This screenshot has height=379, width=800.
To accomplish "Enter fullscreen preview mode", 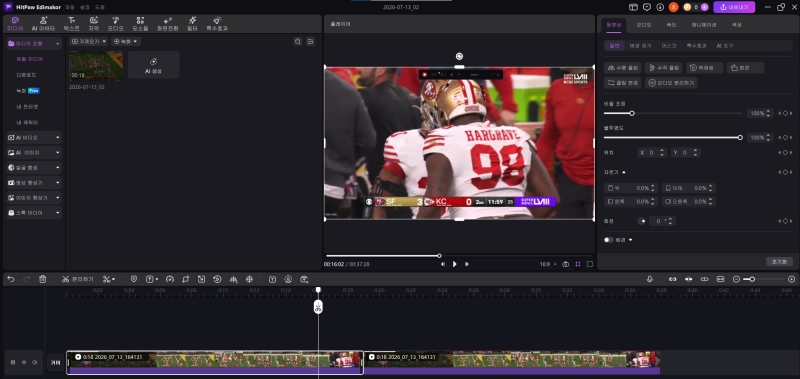I will coord(590,264).
